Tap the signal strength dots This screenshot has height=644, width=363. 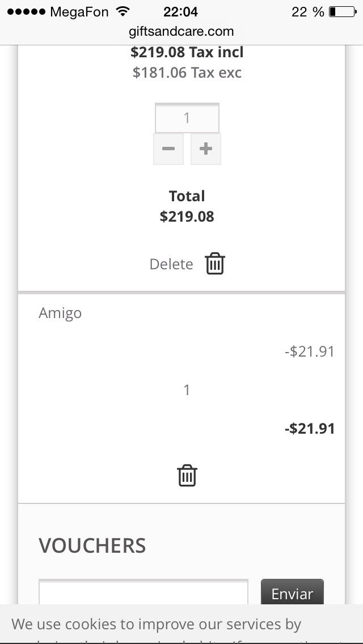click(x=26, y=11)
